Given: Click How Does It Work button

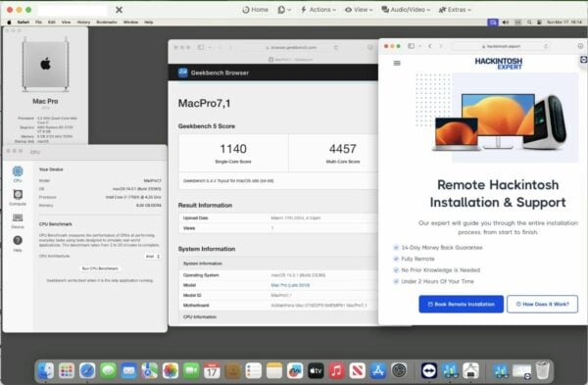Looking at the screenshot, I should [x=542, y=304].
